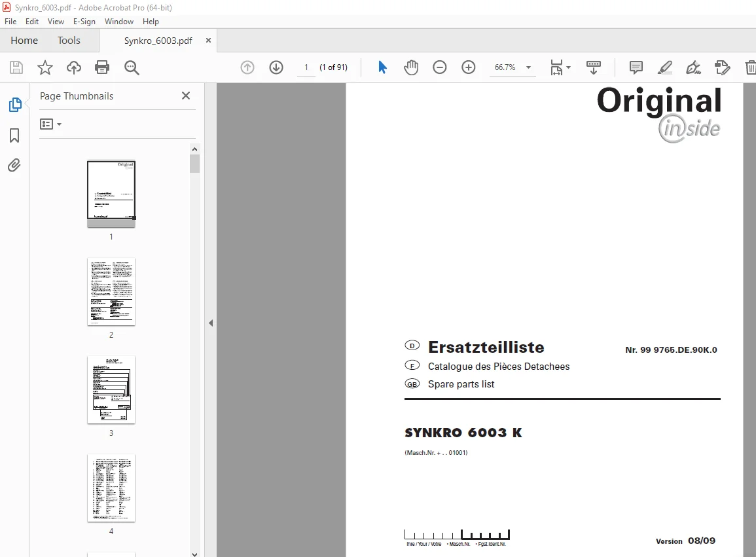Zoom in with plus button
756x557 pixels.
click(469, 67)
